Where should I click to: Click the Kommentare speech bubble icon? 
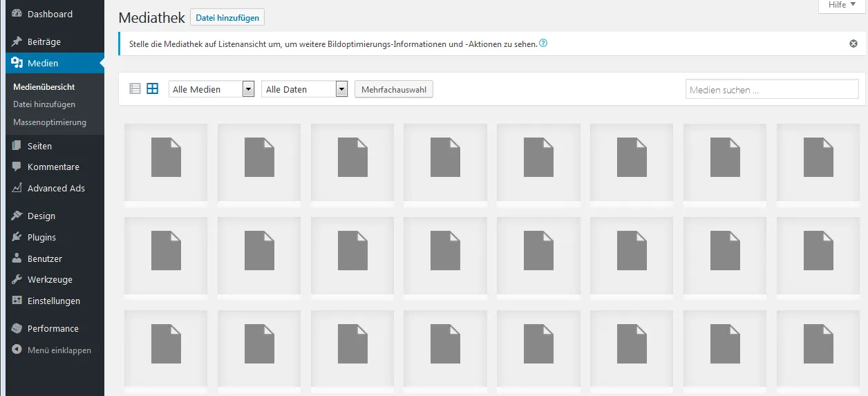[17, 167]
